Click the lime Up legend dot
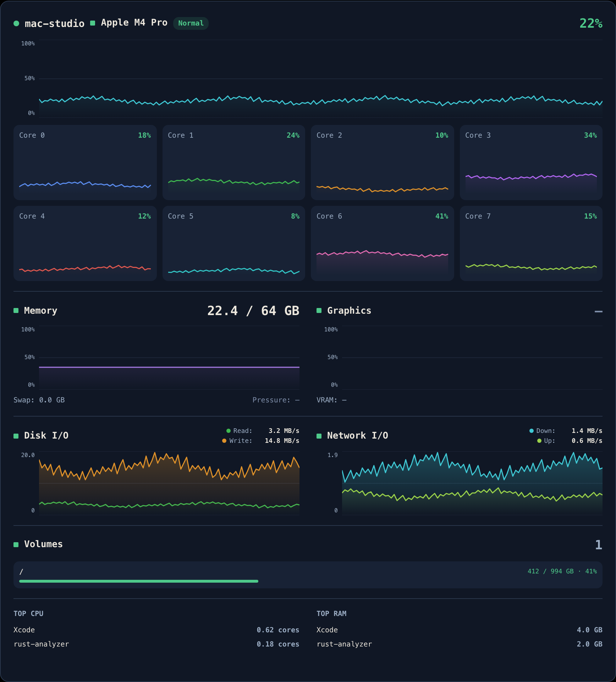616x682 pixels. tap(539, 441)
